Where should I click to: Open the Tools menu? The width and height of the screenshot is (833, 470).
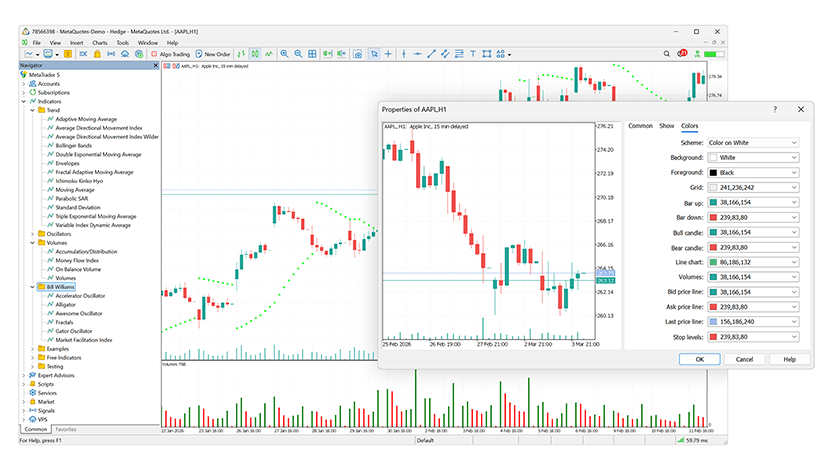(123, 42)
